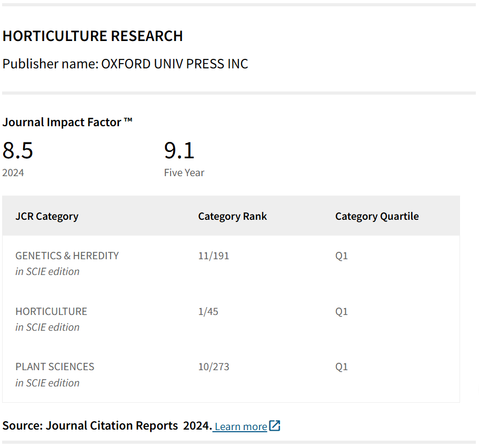
Task: Click the JCR Category column header
Action: [x=47, y=216]
